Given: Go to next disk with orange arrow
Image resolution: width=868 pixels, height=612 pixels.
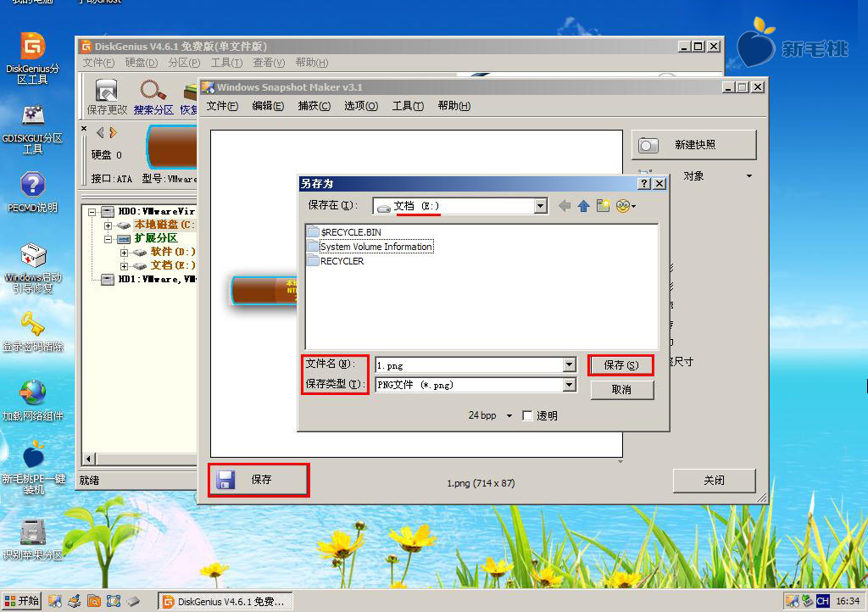Looking at the screenshot, I should (x=113, y=133).
